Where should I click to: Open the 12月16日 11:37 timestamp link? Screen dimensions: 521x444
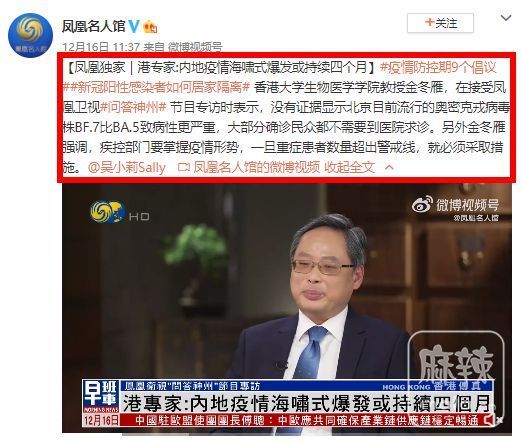[101, 47]
